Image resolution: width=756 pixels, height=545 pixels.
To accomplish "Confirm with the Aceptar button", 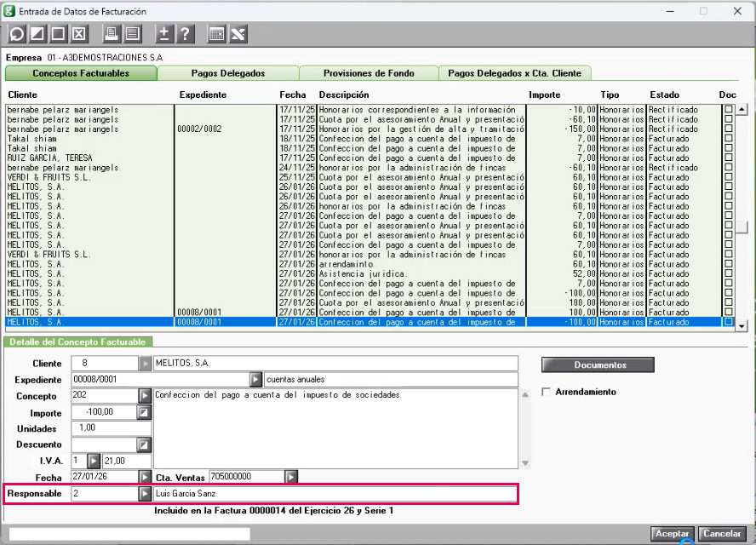I will [672, 533].
